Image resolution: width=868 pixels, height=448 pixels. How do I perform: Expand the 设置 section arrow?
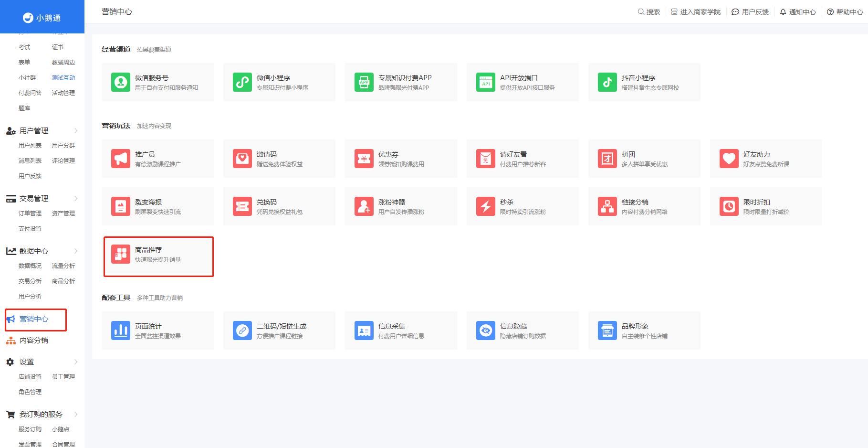[x=76, y=362]
